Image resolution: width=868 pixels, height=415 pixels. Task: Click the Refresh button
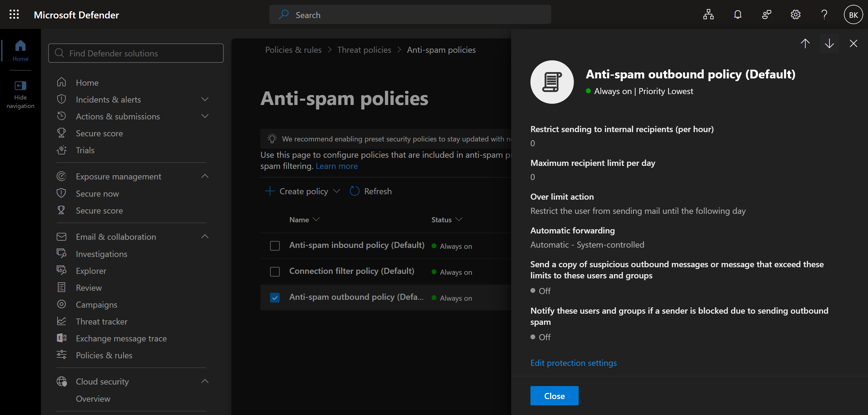(371, 191)
